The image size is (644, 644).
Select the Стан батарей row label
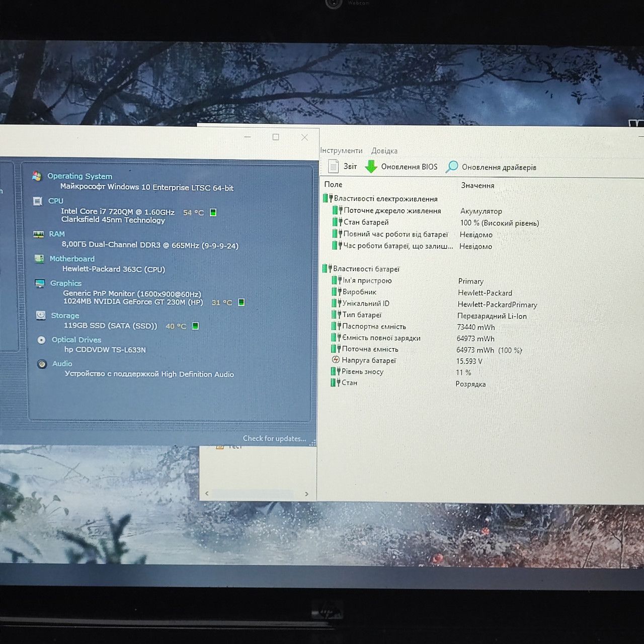[366, 222]
